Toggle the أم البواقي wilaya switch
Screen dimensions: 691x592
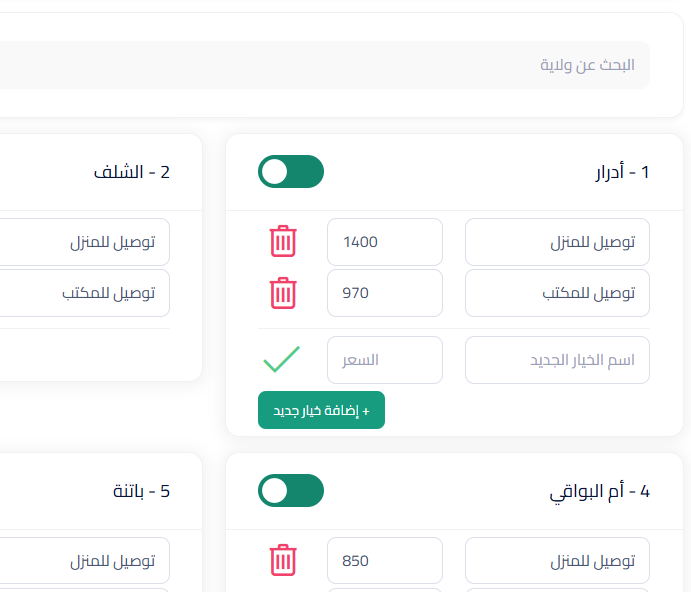point(291,491)
